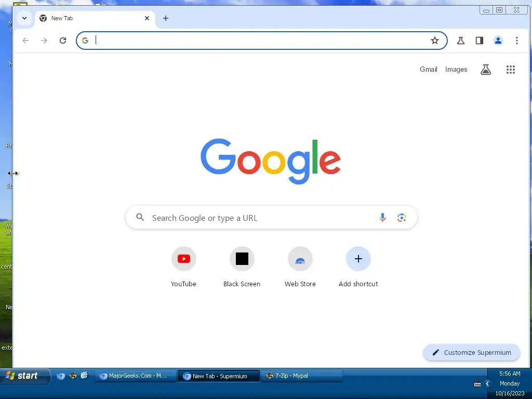
Task: Open the Chrome Labs flask in the toolbar
Action: (x=461, y=41)
